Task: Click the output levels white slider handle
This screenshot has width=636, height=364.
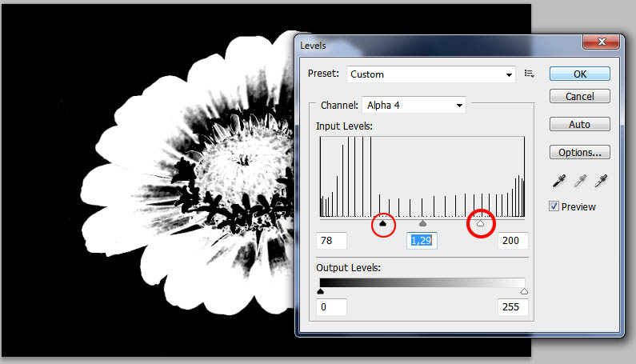Action: click(524, 292)
